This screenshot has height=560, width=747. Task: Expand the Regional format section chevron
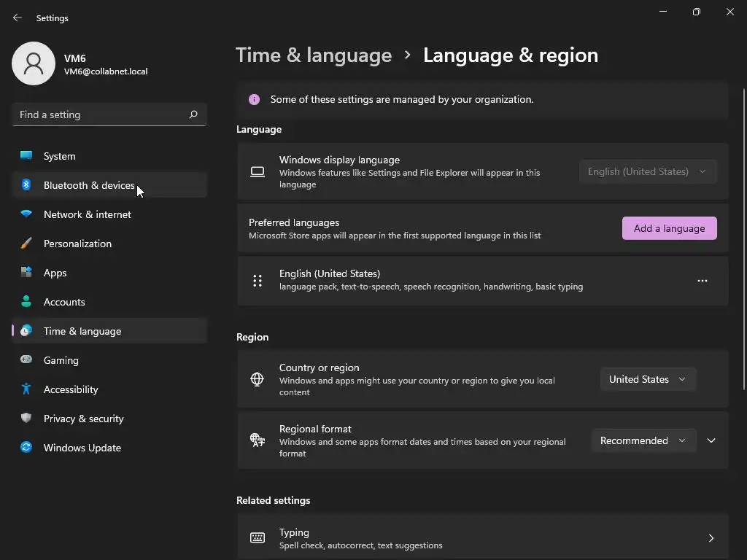[711, 440]
